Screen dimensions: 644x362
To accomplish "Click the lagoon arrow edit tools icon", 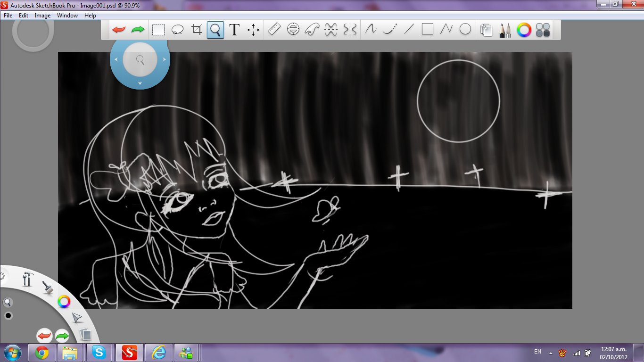I will pos(77,318).
